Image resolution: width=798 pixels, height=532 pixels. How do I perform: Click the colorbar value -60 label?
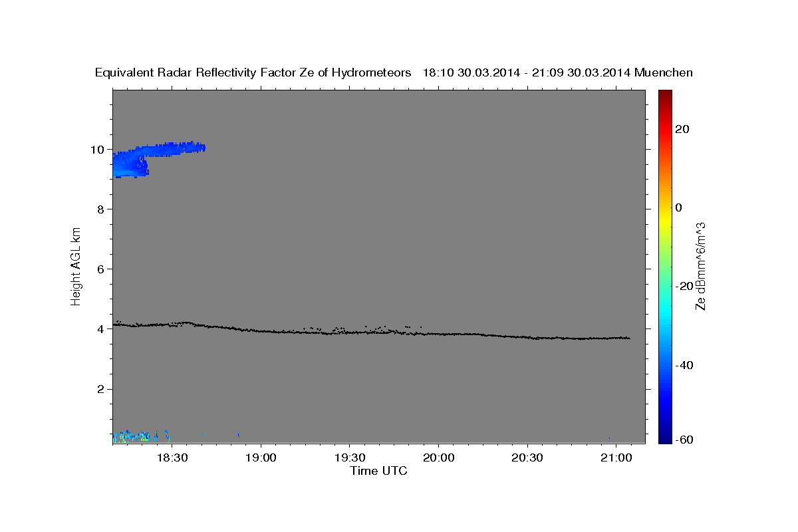pos(684,440)
